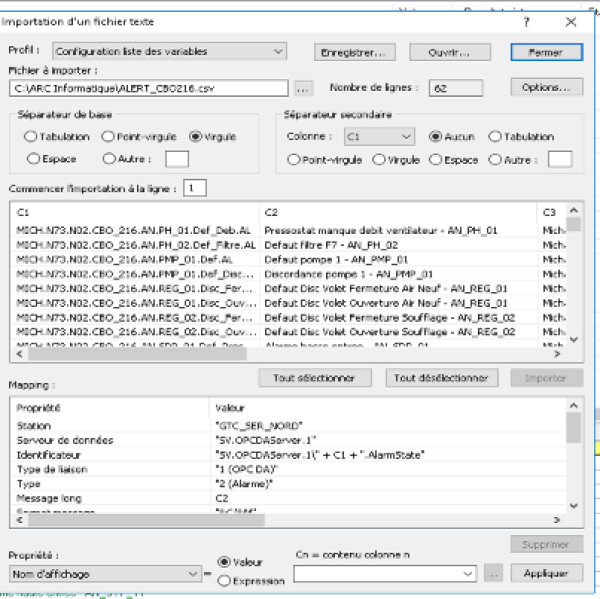Select Point-virgule as base separator

click(x=112, y=136)
